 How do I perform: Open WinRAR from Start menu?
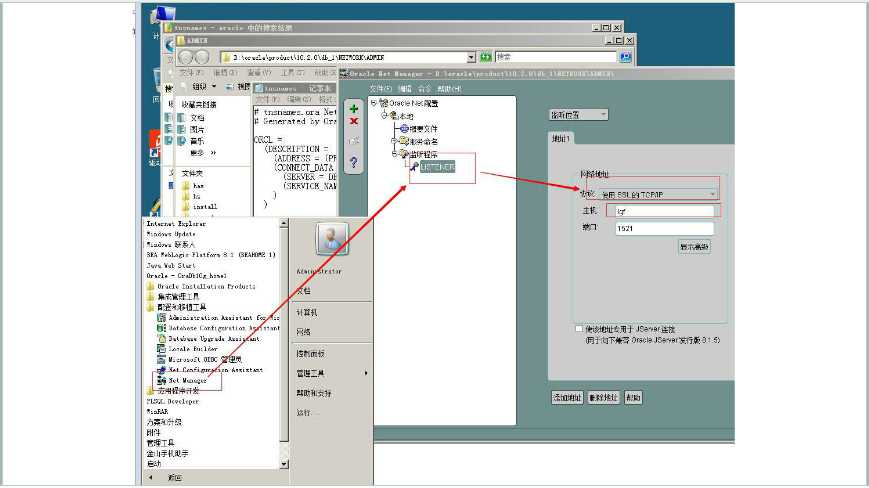(x=157, y=412)
